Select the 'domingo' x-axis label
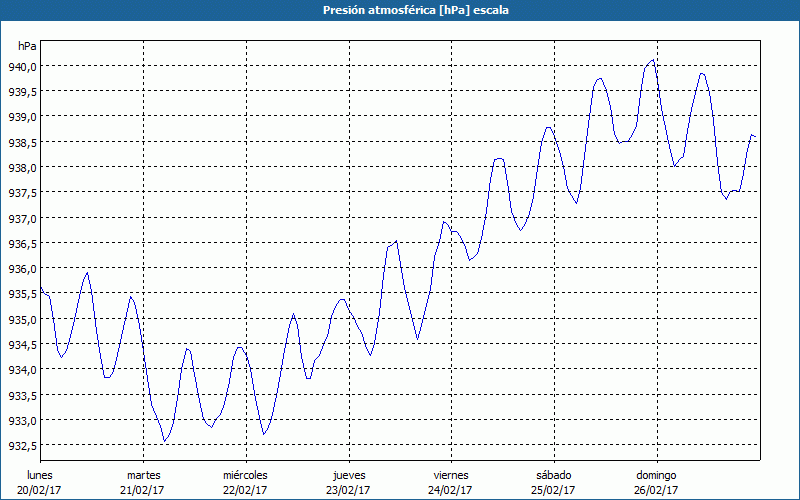The width and height of the screenshot is (800, 500). coord(656,474)
